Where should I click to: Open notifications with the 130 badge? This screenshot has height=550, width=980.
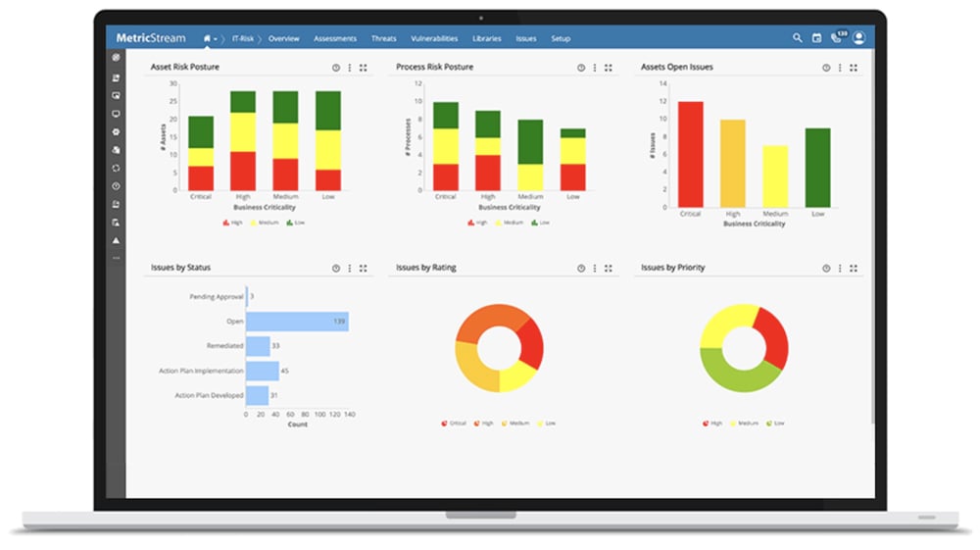pos(837,38)
